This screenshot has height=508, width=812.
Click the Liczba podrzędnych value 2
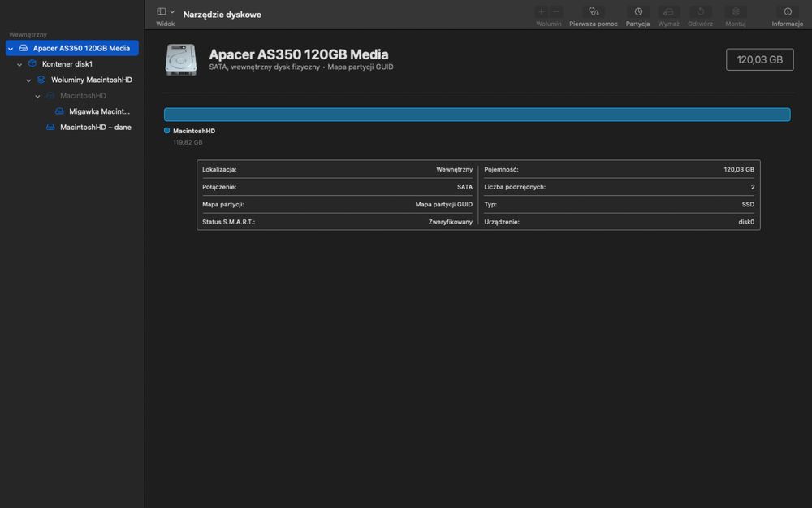(x=753, y=187)
